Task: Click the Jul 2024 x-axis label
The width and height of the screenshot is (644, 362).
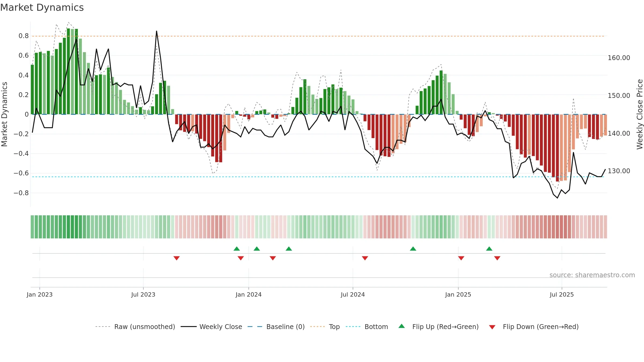Action: (353, 294)
